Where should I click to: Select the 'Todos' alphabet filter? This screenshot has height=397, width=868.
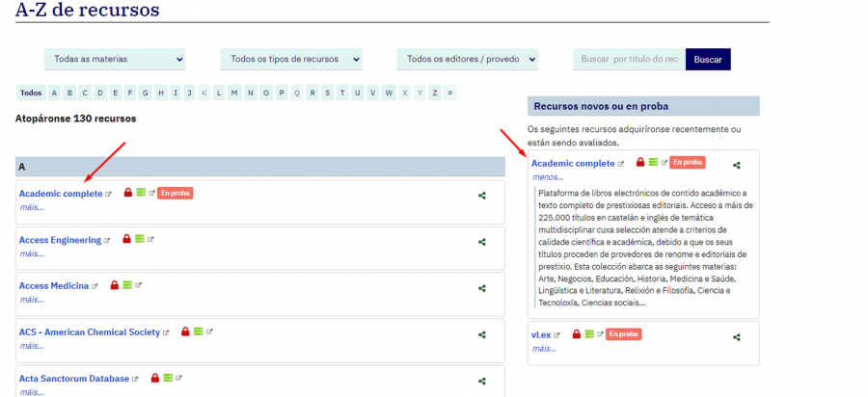[31, 93]
